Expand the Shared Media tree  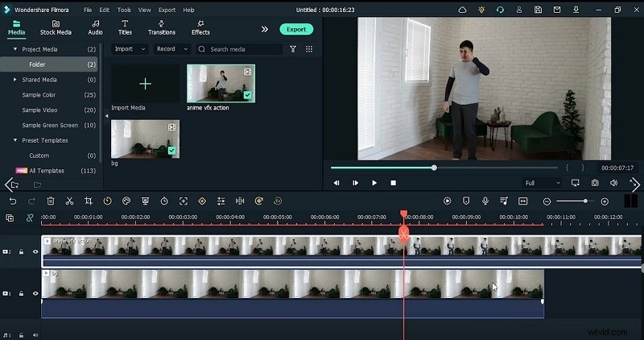[15, 79]
